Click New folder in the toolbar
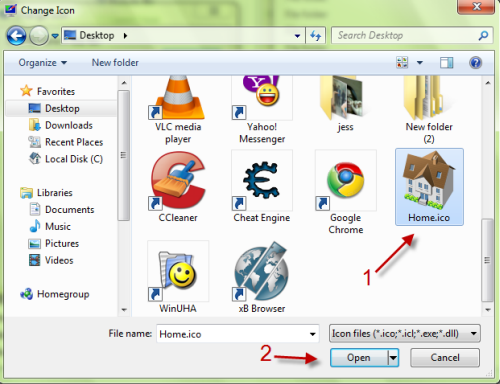 (x=115, y=62)
